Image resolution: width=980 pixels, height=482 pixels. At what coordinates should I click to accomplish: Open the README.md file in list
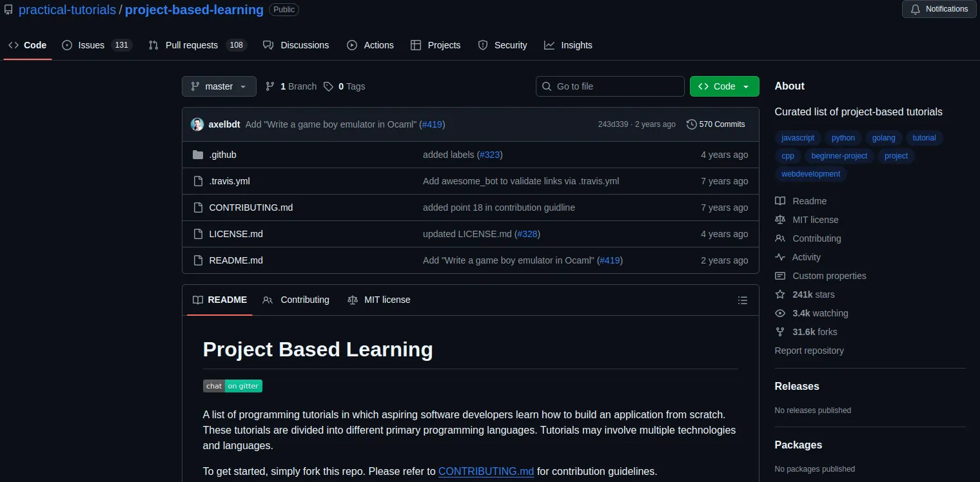point(236,260)
